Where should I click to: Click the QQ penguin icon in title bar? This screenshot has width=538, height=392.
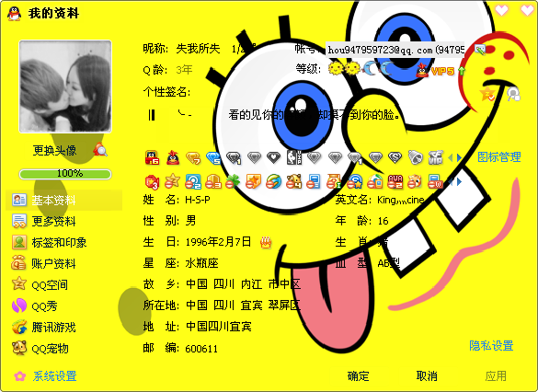(14, 14)
